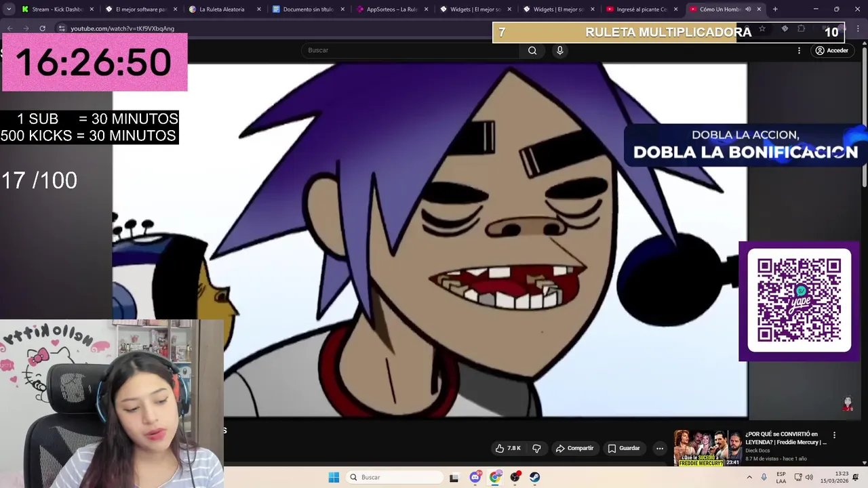Open a new browser tab
The width and height of the screenshot is (868, 488).
click(x=775, y=9)
